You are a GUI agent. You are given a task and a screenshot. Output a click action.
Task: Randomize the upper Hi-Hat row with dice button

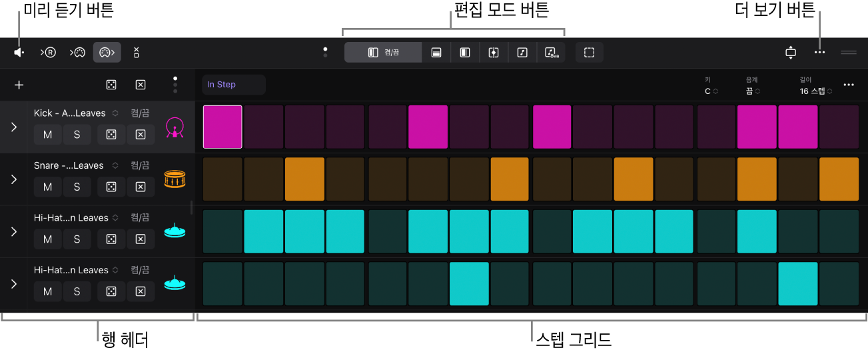tap(111, 239)
